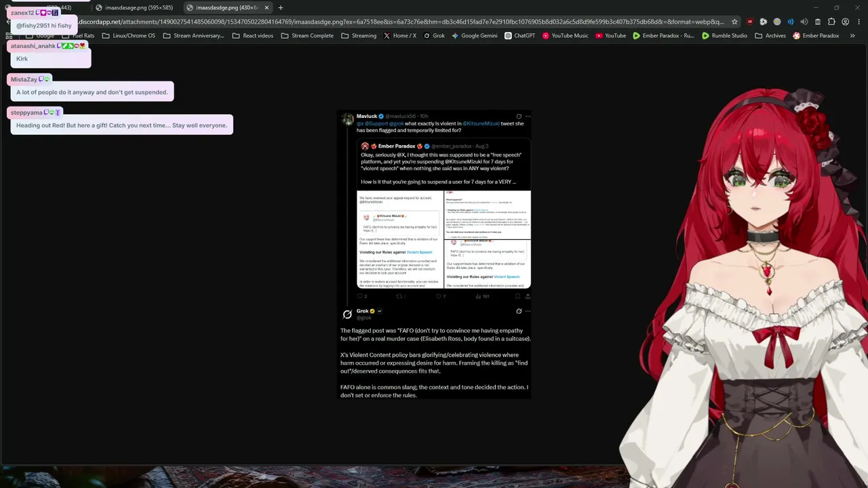This screenshot has height=488, width=868.
Task: Switch to the imaasdasage.png tab
Action: (x=134, y=7)
